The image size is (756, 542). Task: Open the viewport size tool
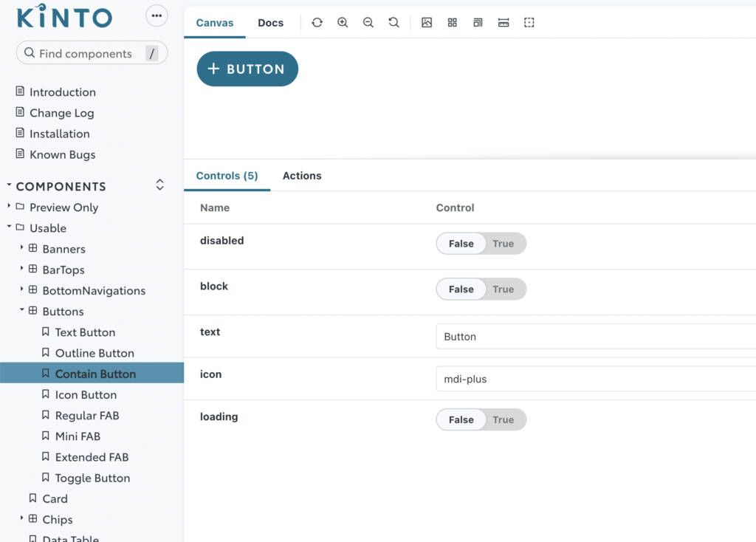[478, 23]
